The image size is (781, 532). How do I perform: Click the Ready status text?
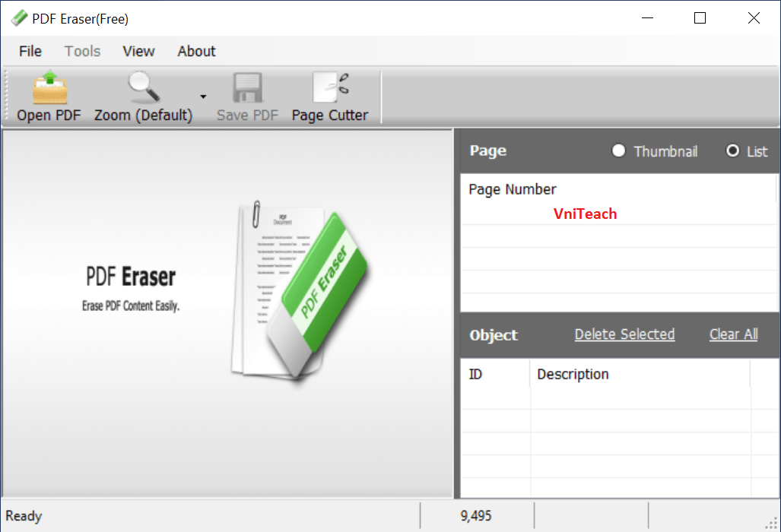(x=24, y=515)
